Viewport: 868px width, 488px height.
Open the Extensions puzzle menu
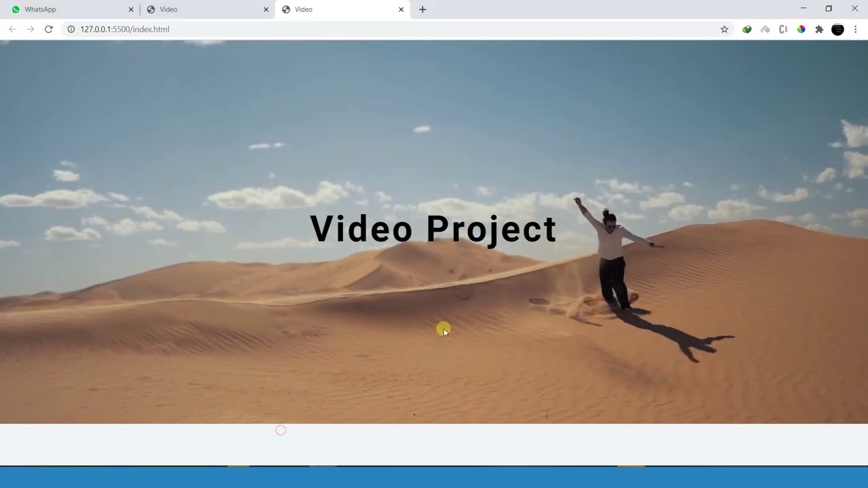click(x=819, y=29)
